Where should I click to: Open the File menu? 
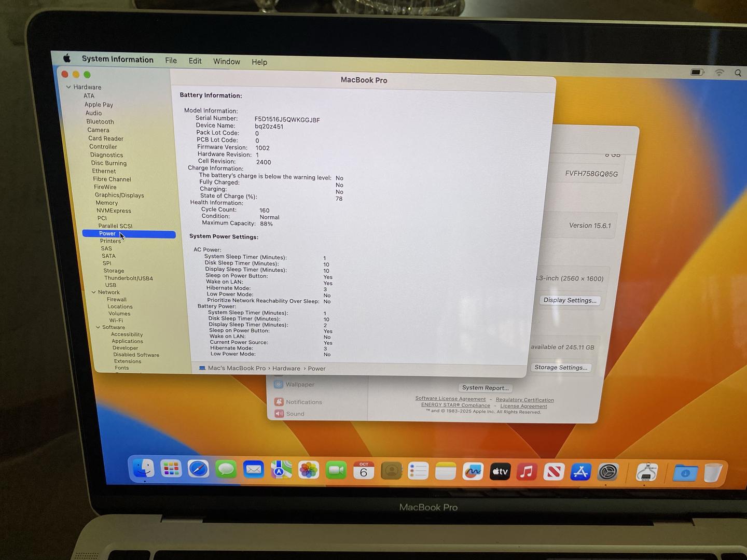tap(171, 60)
